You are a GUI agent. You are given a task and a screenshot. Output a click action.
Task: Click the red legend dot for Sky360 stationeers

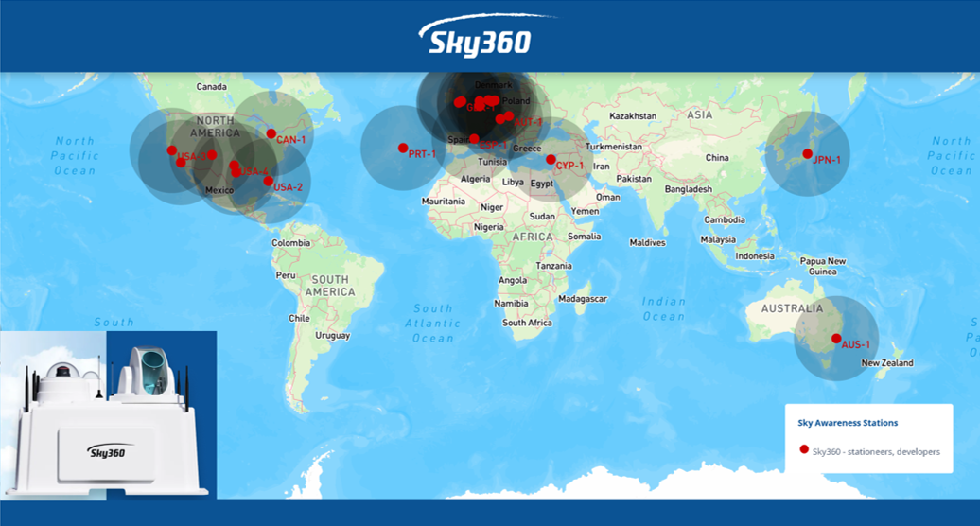click(x=804, y=449)
